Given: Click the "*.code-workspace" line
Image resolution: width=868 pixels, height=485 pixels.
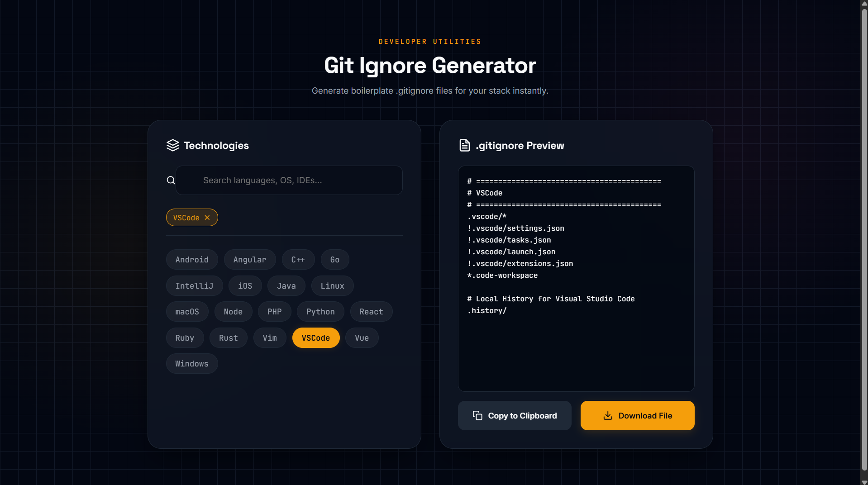Looking at the screenshot, I should [502, 275].
